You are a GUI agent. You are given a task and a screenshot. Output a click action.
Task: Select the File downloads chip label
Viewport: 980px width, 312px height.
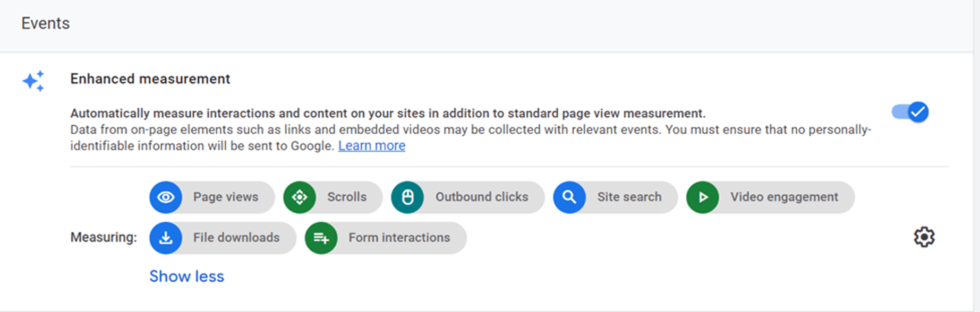236,238
